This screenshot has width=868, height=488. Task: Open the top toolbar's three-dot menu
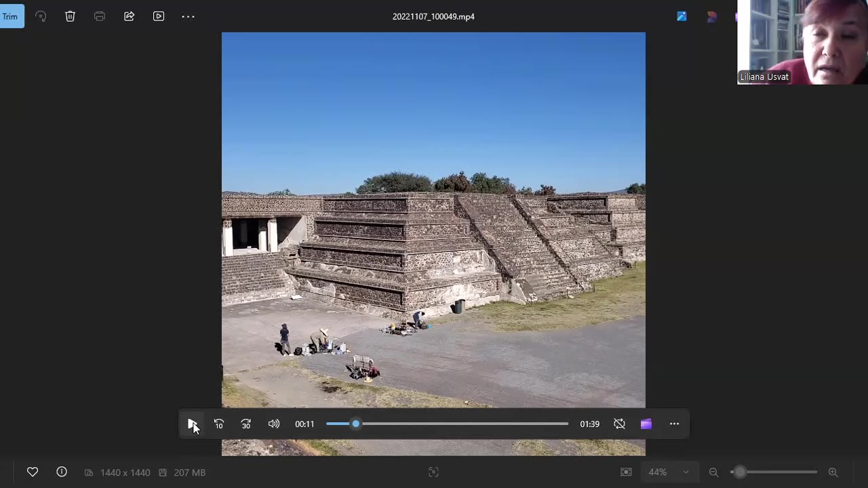coord(188,16)
